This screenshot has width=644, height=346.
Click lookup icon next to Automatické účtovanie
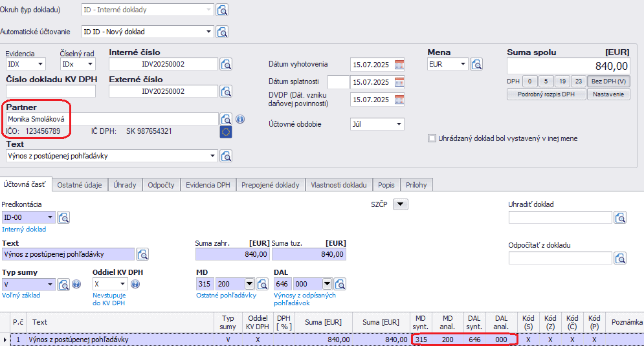222,32
